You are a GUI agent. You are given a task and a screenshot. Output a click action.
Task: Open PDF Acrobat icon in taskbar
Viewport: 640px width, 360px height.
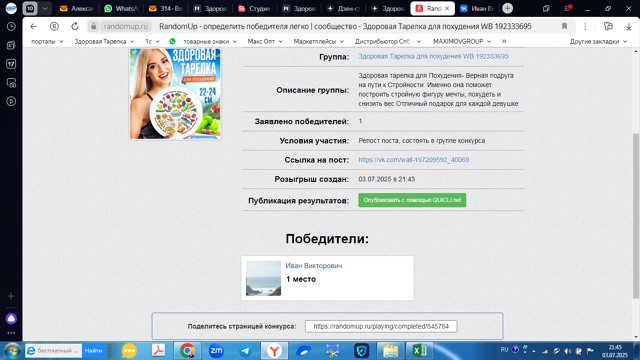click(x=158, y=351)
